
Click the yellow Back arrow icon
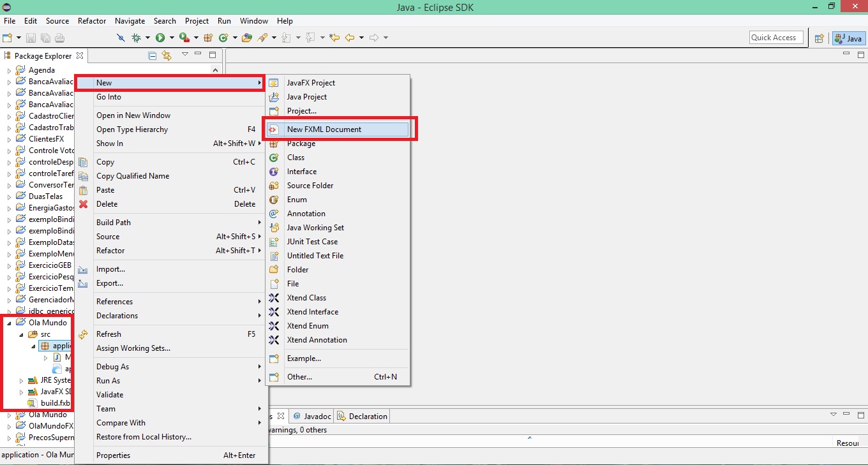[349, 38]
